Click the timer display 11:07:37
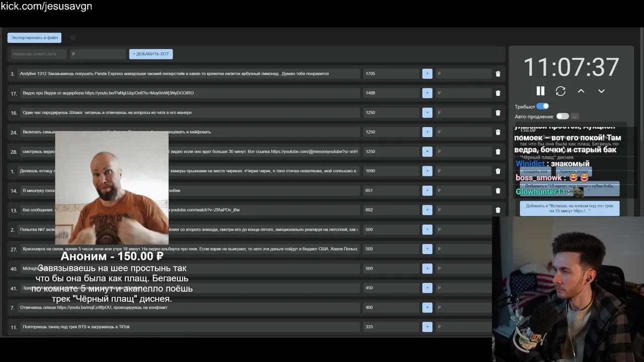The width and height of the screenshot is (644, 362). click(x=571, y=67)
